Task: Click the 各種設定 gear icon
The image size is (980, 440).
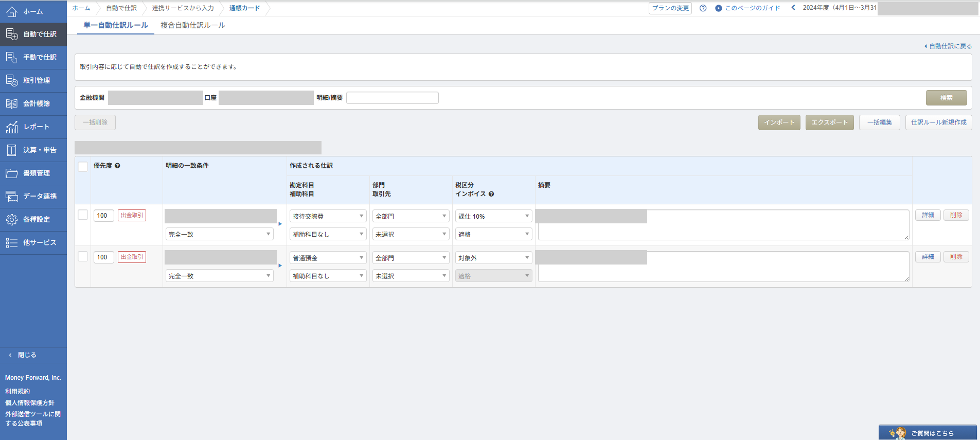Action: (11, 219)
